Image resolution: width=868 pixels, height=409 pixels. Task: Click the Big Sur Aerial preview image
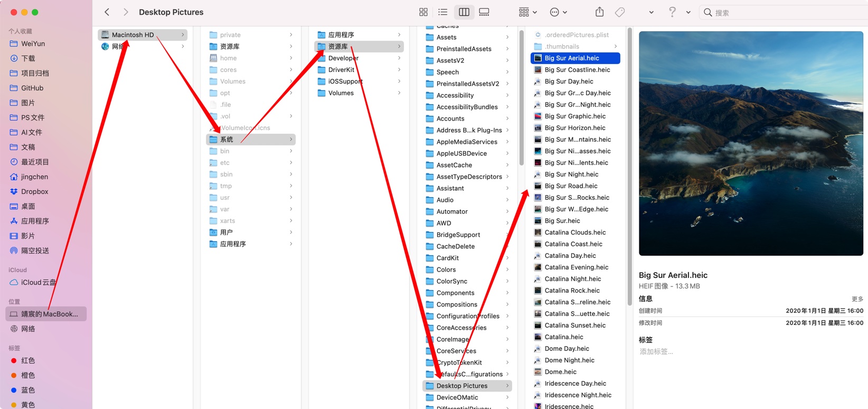[751, 143]
